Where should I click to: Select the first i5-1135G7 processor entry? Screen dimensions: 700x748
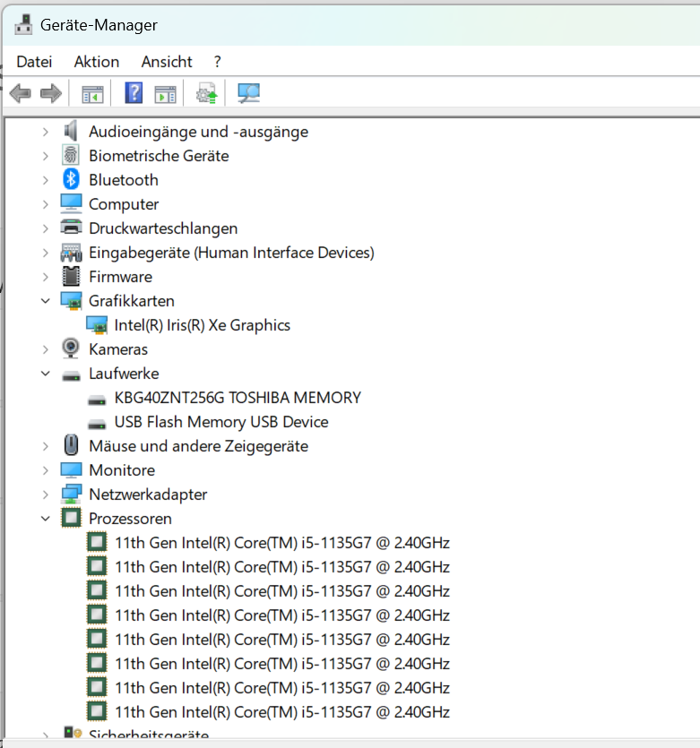coord(282,543)
